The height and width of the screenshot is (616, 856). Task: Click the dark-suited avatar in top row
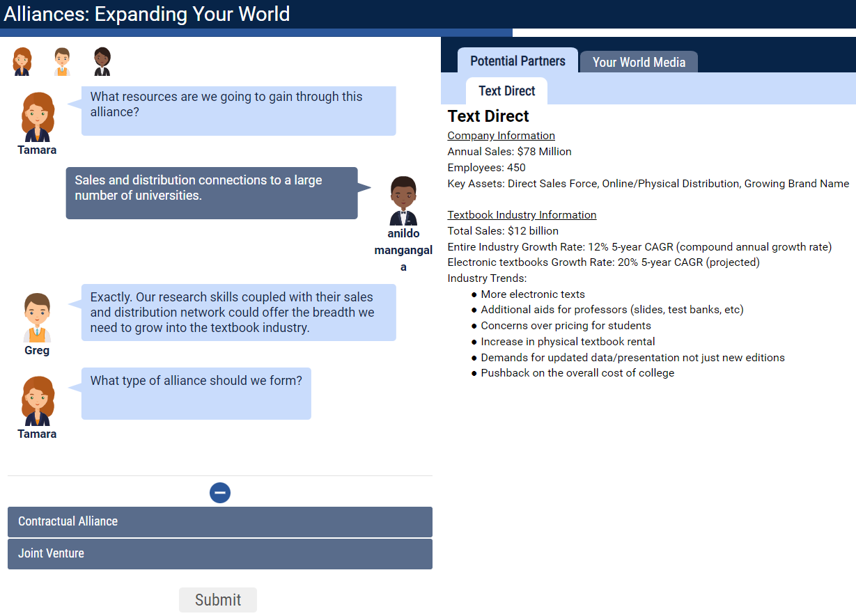(x=102, y=62)
